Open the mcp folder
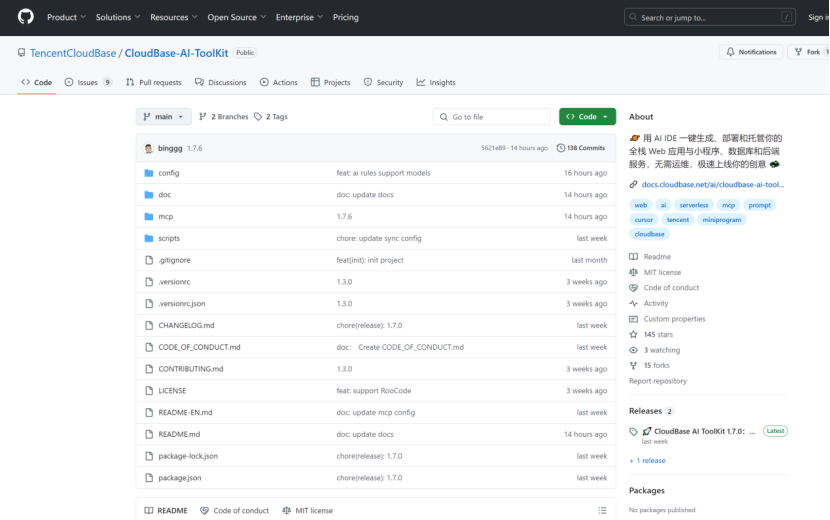830x520 pixels. (166, 217)
